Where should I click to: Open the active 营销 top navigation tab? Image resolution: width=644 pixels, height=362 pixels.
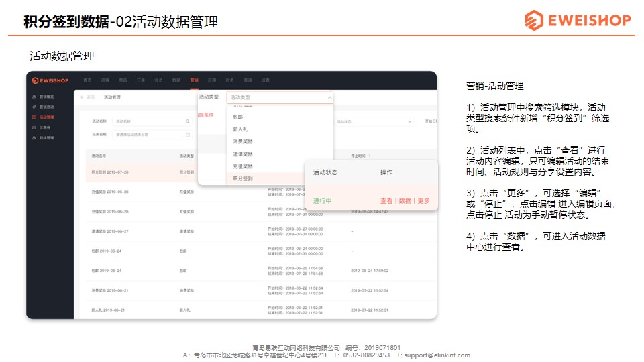pyautogui.click(x=195, y=80)
